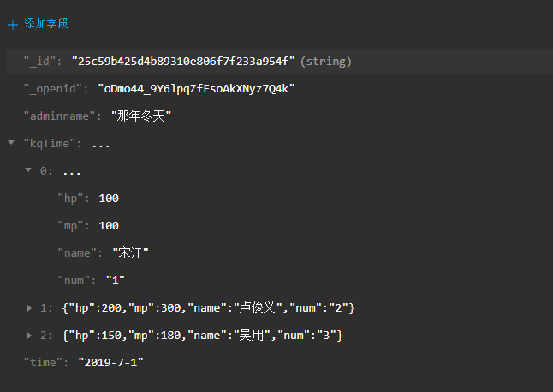This screenshot has height=392, width=553.
Task: Edit the name value 宋江
Action: (130, 253)
